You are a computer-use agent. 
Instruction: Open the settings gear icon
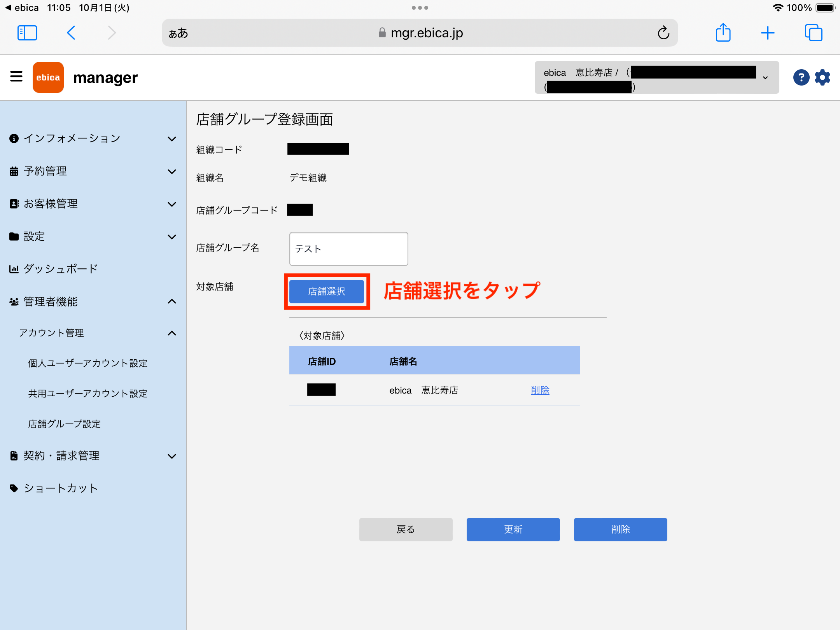pyautogui.click(x=822, y=77)
